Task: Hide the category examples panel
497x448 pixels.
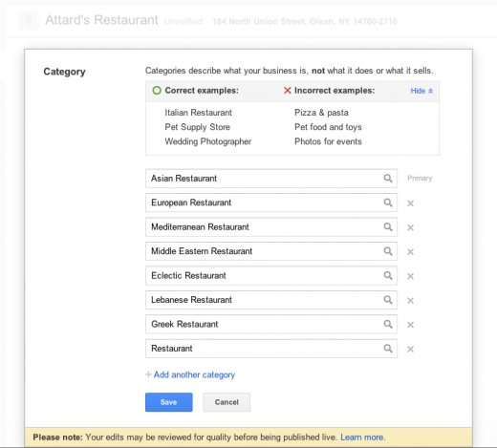Action: (x=421, y=91)
